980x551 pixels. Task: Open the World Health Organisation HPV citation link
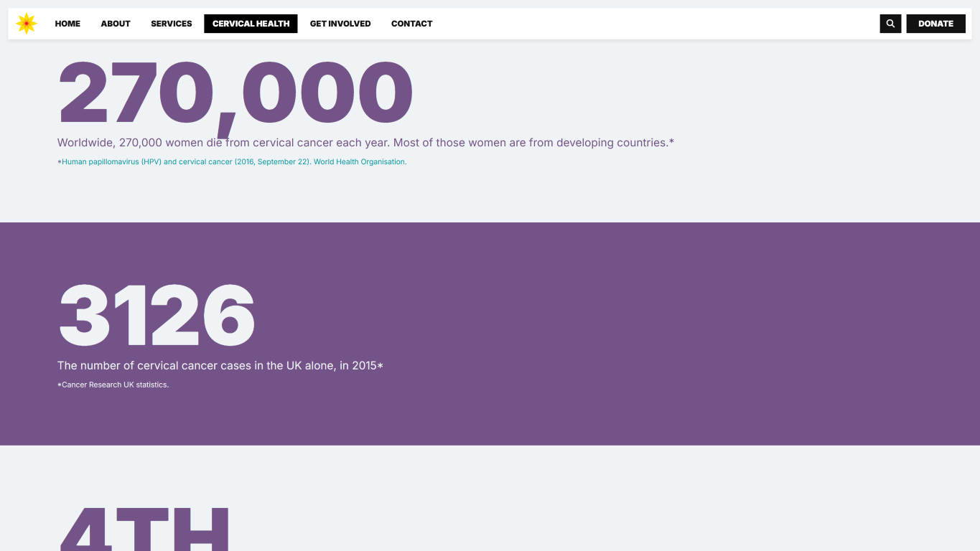click(x=234, y=162)
